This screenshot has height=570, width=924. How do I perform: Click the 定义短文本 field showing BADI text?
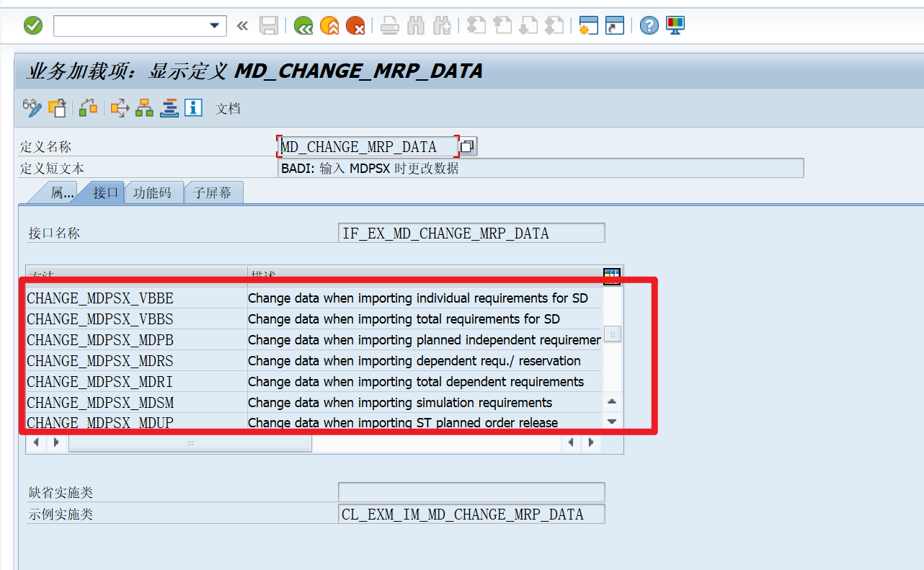click(541, 169)
